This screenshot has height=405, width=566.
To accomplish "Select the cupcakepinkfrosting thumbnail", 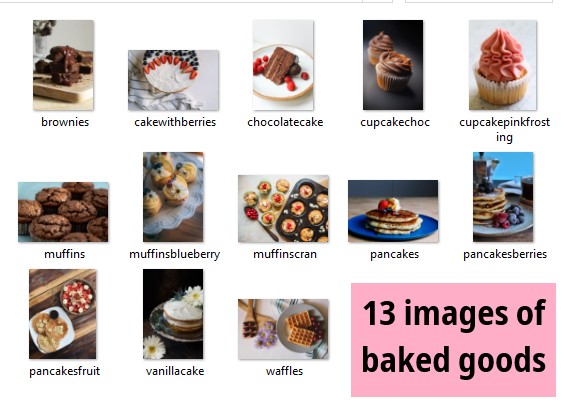I will (503, 65).
